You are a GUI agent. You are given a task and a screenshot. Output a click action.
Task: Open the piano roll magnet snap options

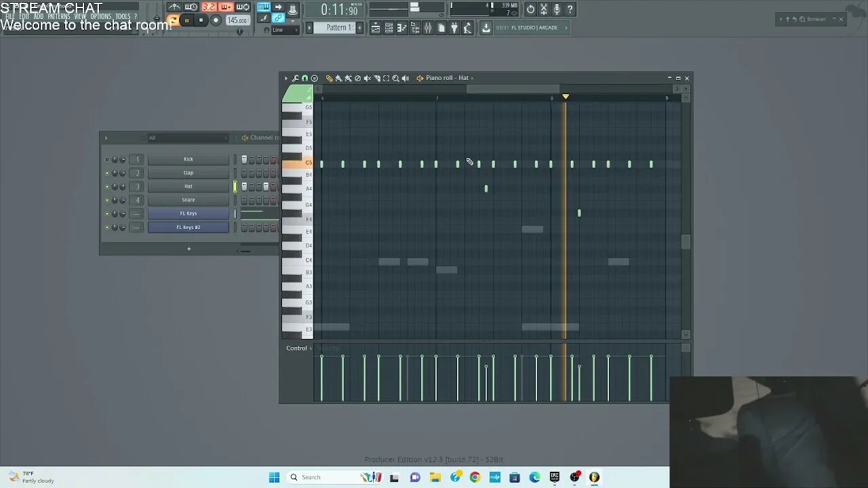pos(305,78)
